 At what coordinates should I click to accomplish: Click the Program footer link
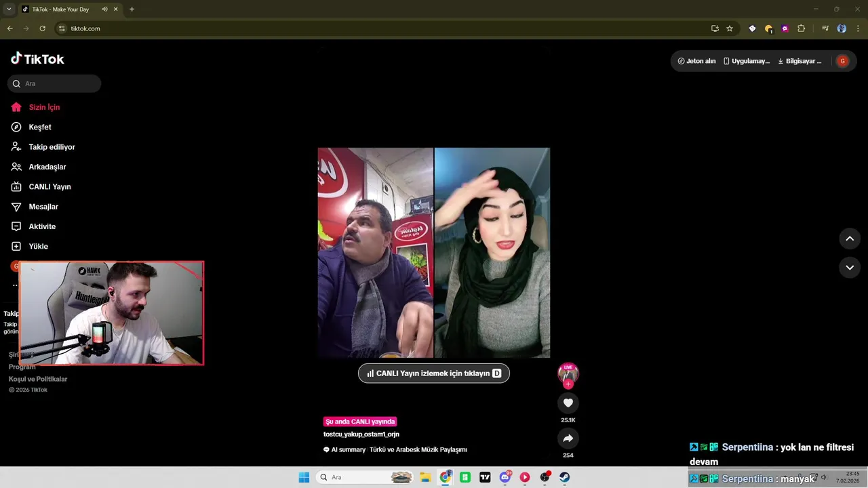pos(22,367)
